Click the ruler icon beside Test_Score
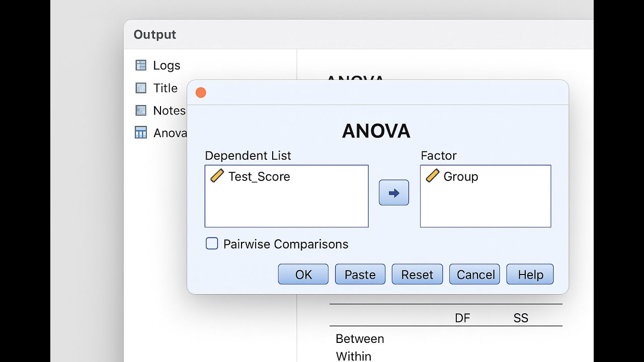The image size is (644, 362). pos(217,176)
